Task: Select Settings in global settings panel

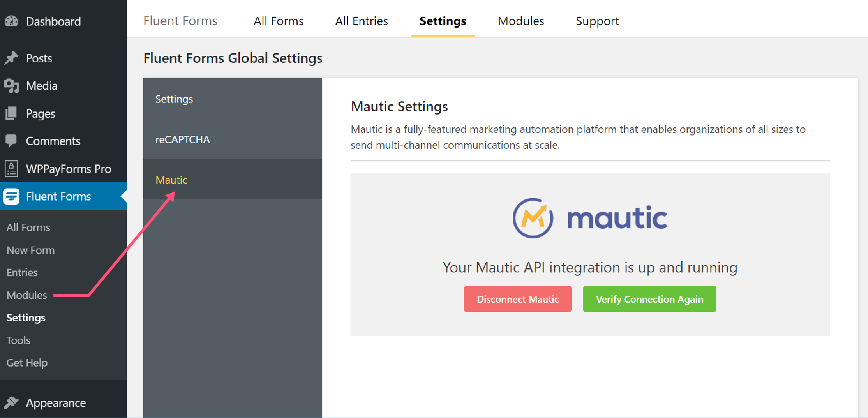Action: pos(233,99)
